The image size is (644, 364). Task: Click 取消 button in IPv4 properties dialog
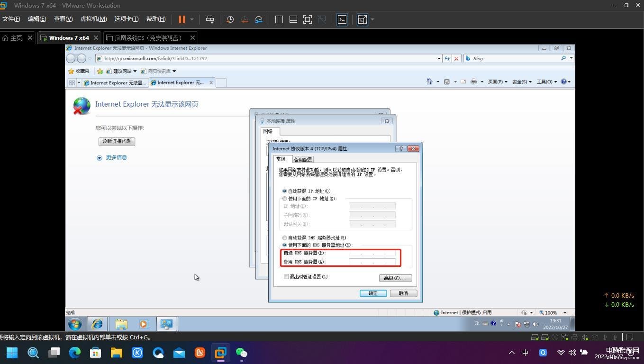[x=403, y=293]
